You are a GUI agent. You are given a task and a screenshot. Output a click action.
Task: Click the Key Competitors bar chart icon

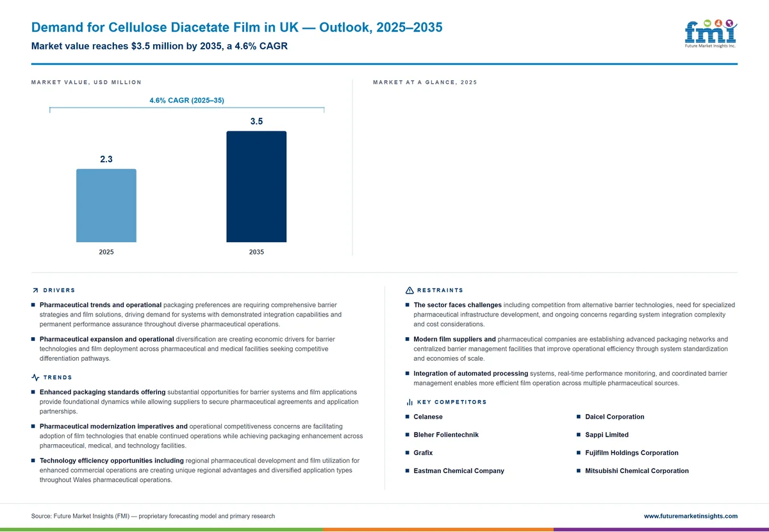click(409, 403)
